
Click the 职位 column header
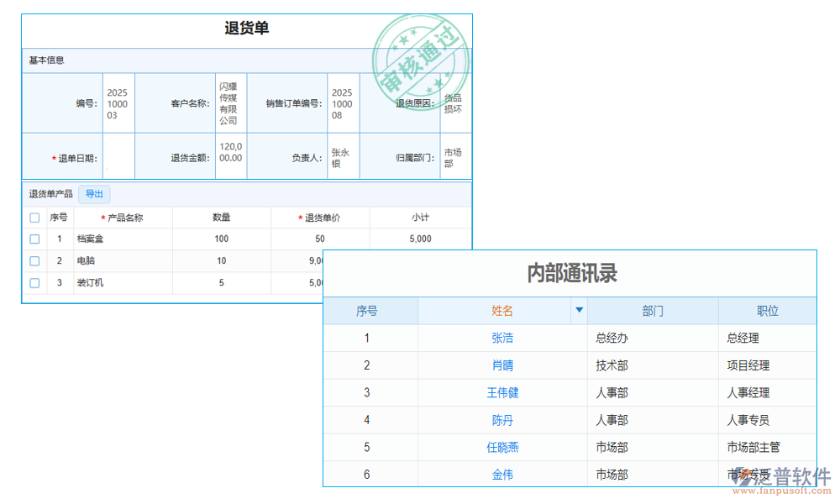point(767,310)
